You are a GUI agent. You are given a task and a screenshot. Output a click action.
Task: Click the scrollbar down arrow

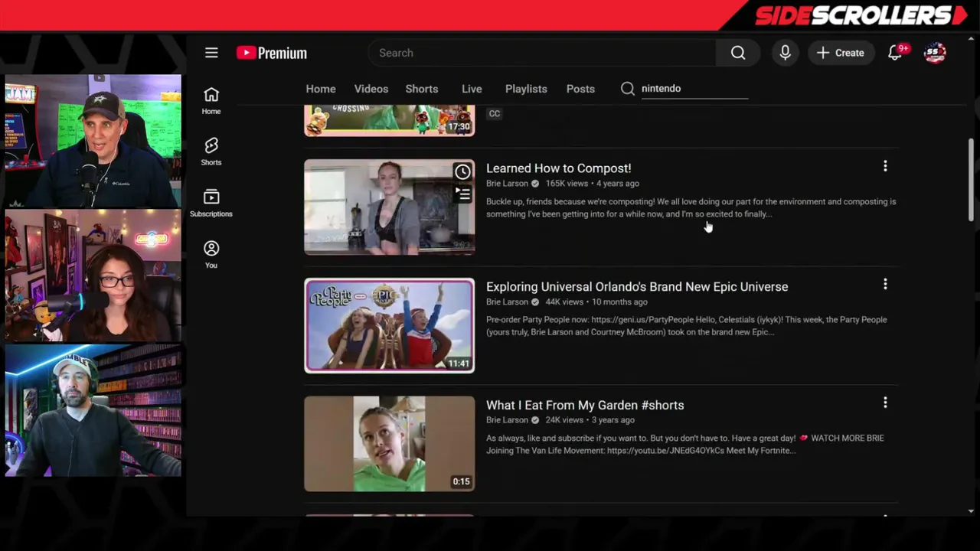coord(971,511)
